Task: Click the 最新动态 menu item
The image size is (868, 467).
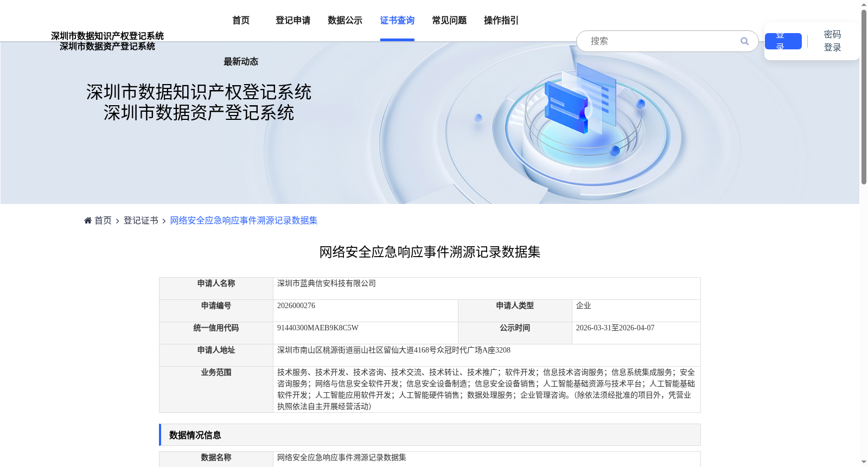Action: pyautogui.click(x=241, y=62)
